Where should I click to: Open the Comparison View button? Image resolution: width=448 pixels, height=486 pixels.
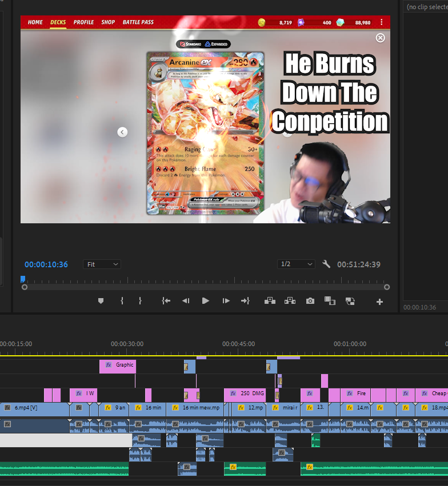[x=330, y=301]
